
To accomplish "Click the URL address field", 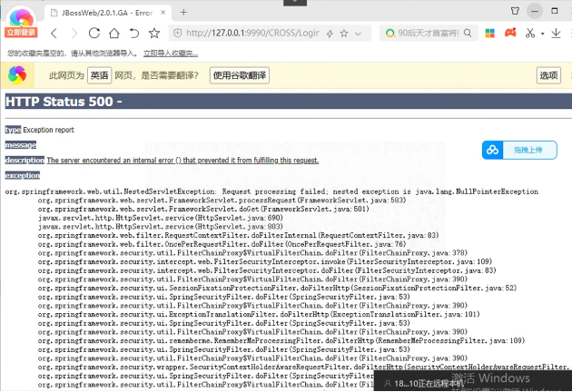I will [252, 34].
